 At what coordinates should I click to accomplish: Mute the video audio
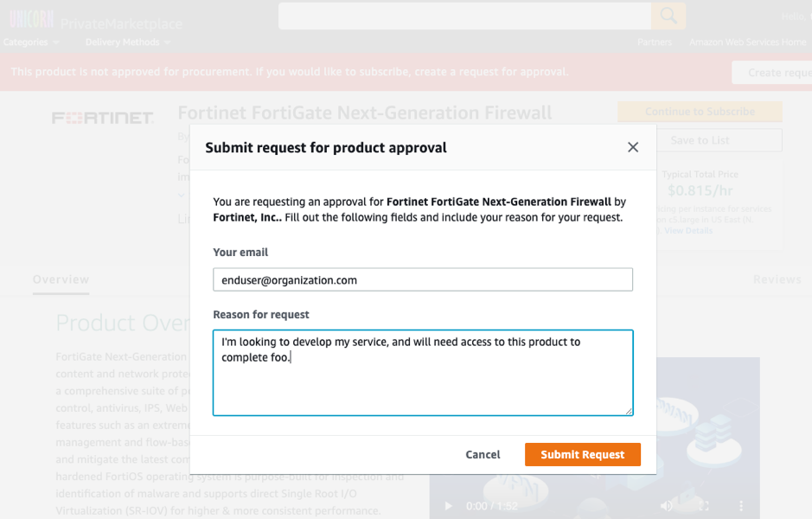pyautogui.click(x=666, y=505)
